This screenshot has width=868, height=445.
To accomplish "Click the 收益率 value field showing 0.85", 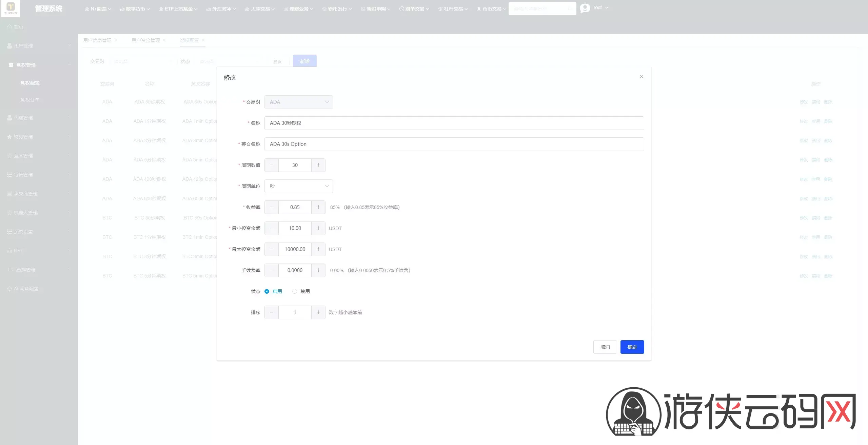I will 295,207.
